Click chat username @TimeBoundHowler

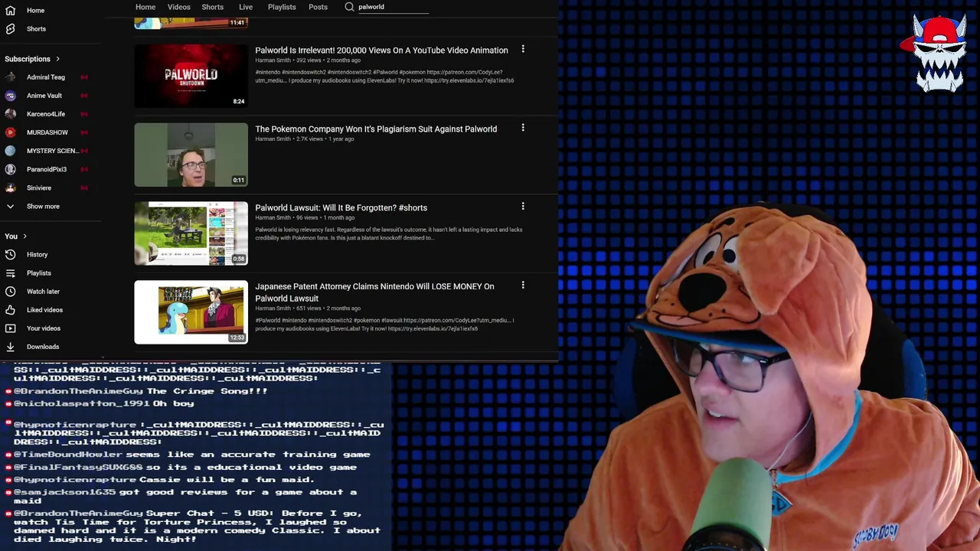[68, 455]
